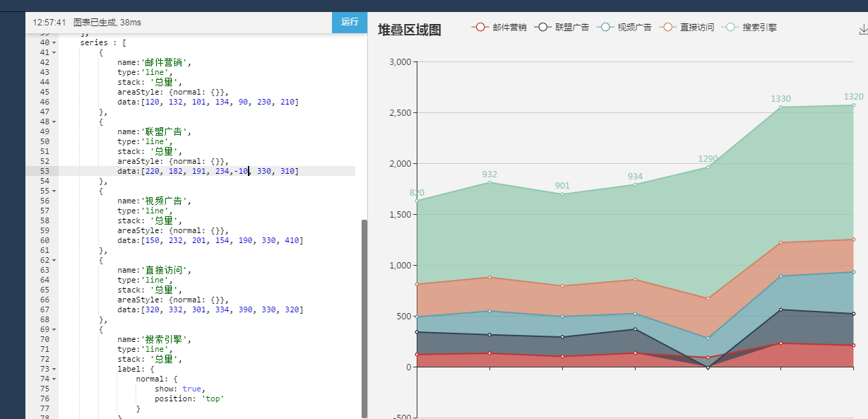Screen dimensions: 868x419
Task: Click the 2,500 y-axis label
Action: click(x=400, y=113)
